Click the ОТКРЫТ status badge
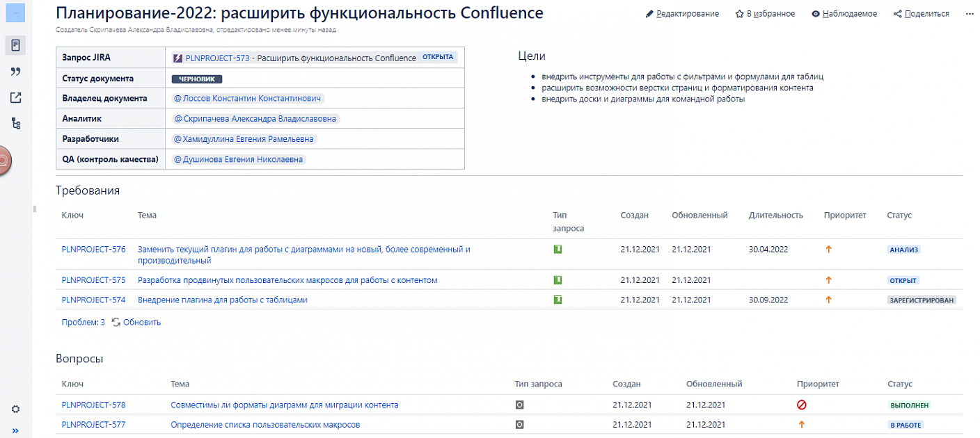This screenshot has width=980, height=438. (x=903, y=281)
